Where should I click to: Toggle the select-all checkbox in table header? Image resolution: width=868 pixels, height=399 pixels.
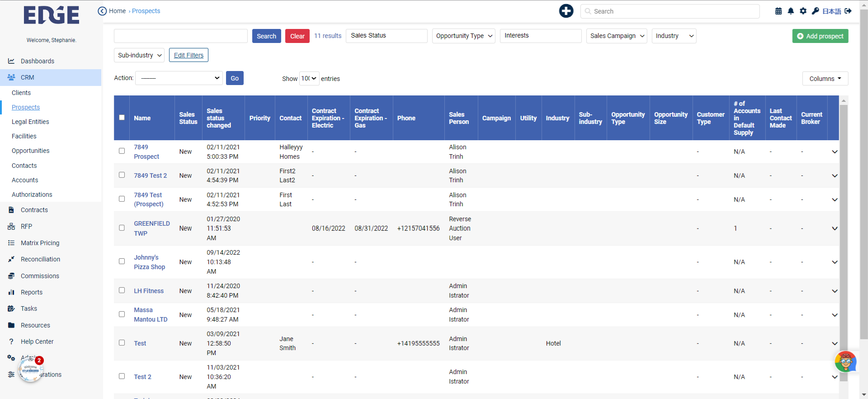[122, 118]
